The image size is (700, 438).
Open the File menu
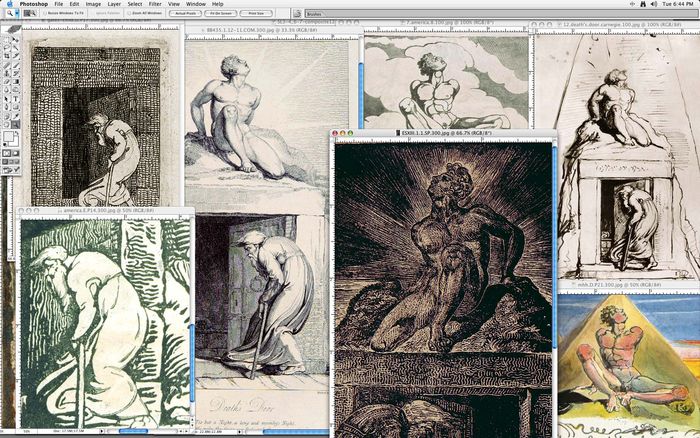pos(58,4)
